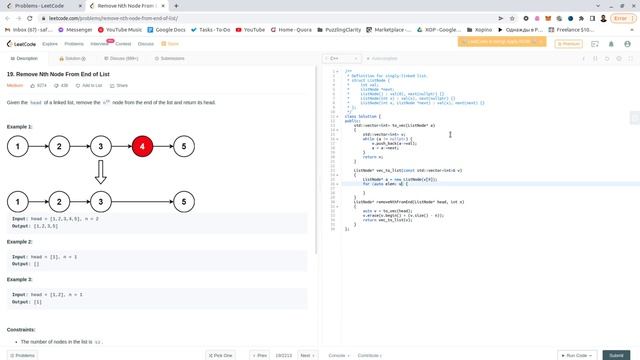Collapse the to_vec function fold arrow

tap(337, 130)
